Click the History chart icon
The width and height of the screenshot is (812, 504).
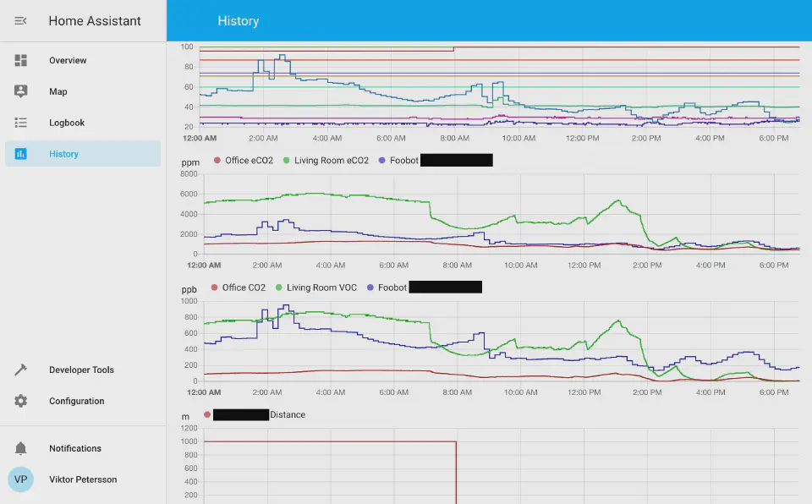click(21, 154)
